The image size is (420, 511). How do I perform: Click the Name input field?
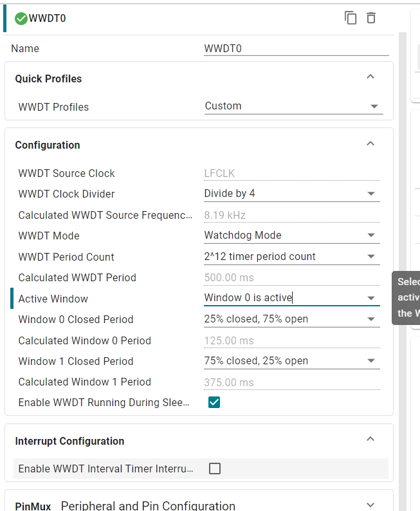click(x=297, y=48)
